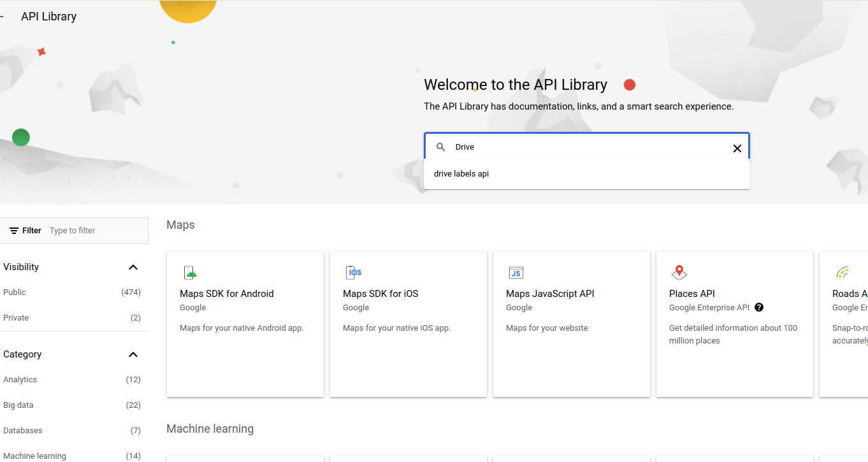Click the Maps SDK for iOS icon
The width and height of the screenshot is (868, 462).
click(x=353, y=273)
